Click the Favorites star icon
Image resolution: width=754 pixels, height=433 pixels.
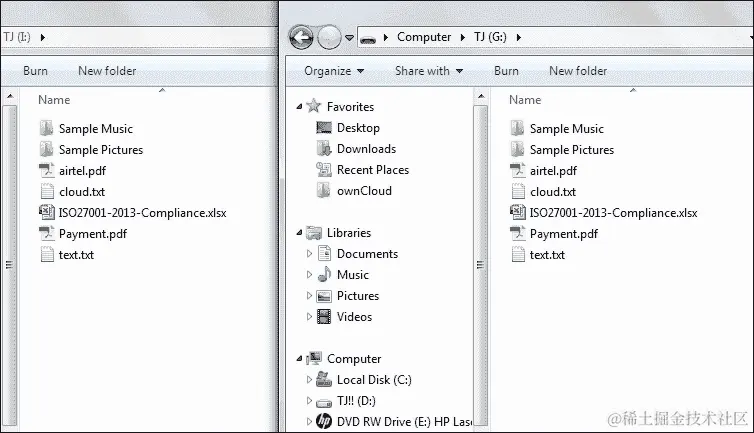(x=314, y=105)
